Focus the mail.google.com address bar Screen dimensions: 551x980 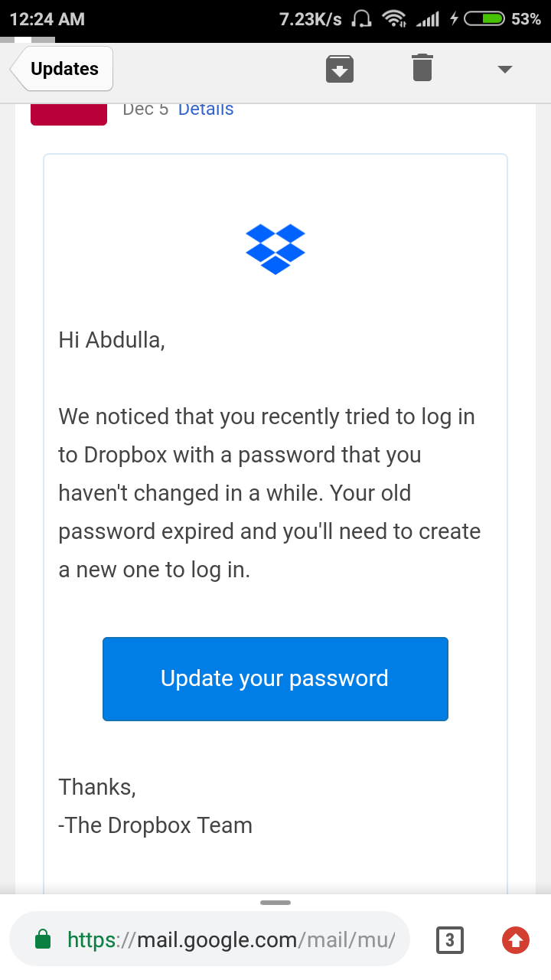[x=230, y=939]
